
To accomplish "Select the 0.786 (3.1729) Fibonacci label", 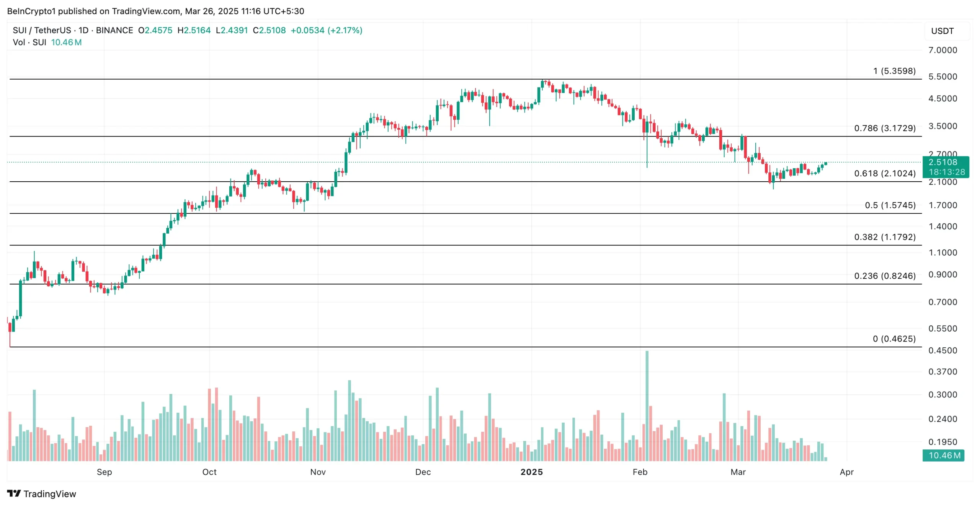I will point(884,128).
